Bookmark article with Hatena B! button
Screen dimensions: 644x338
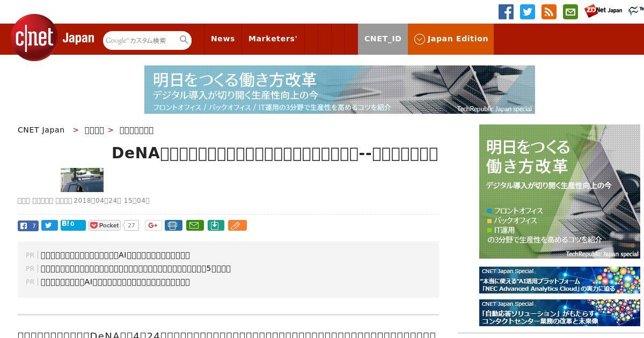(73, 225)
